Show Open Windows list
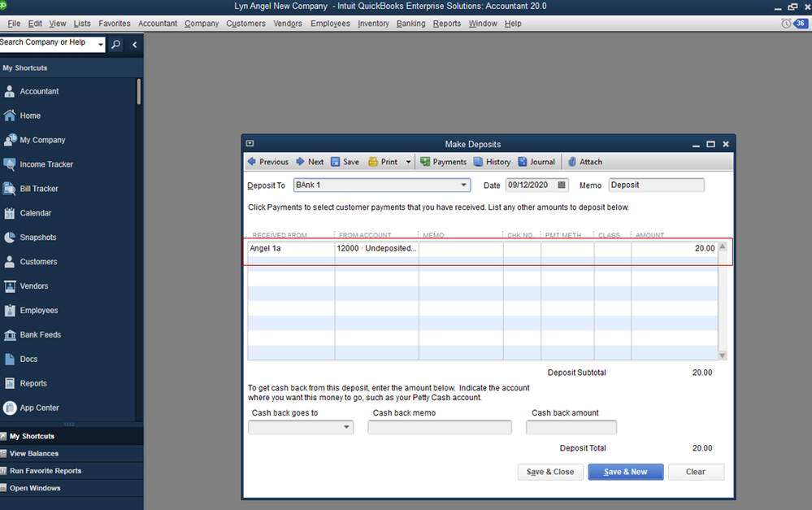Image resolution: width=812 pixels, height=510 pixels. (72, 488)
